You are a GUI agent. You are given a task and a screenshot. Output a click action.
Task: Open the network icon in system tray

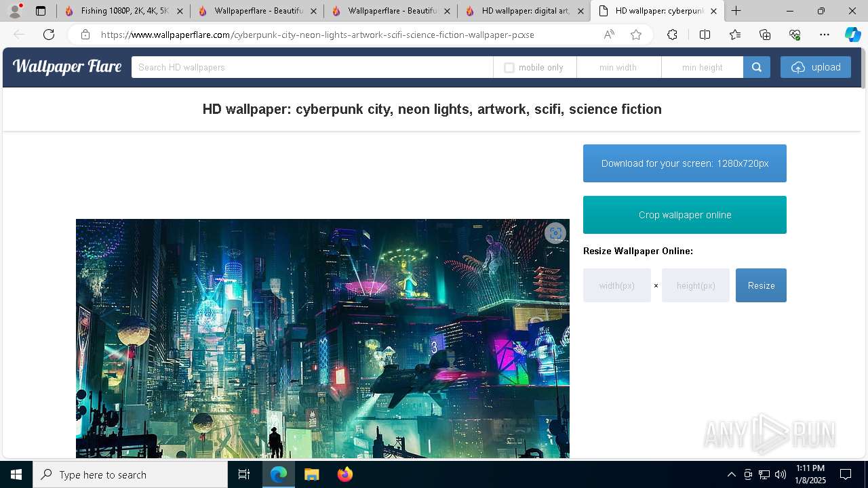764,474
